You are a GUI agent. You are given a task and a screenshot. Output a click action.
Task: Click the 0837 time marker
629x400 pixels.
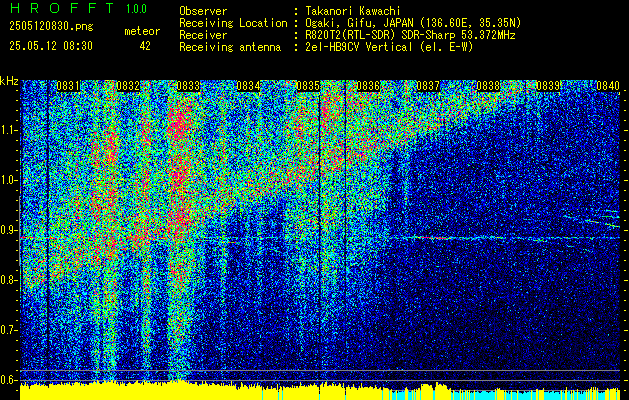tap(428, 86)
